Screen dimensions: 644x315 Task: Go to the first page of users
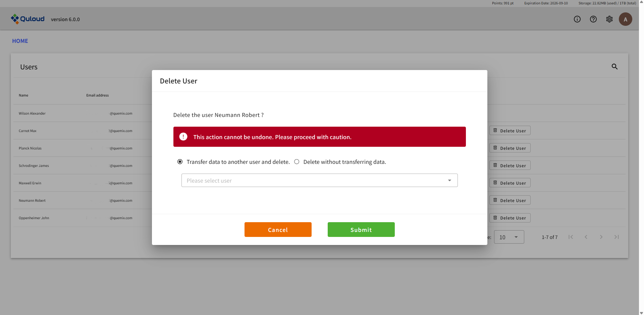pos(571,237)
